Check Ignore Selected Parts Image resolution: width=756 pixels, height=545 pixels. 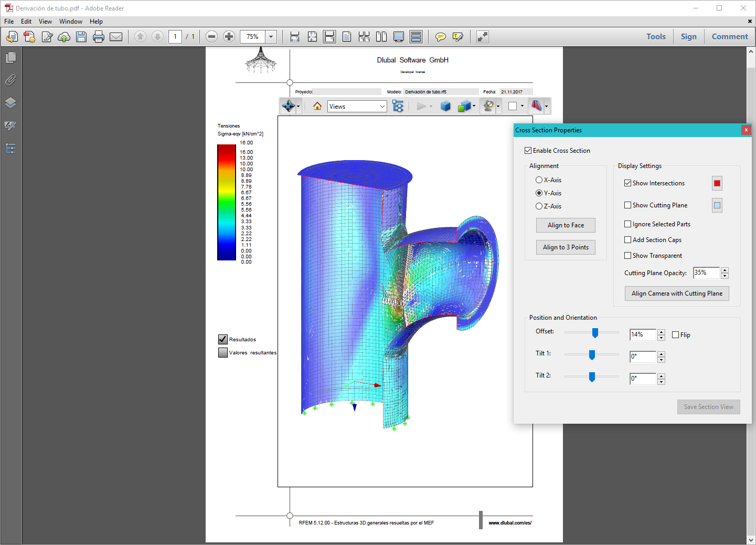pyautogui.click(x=627, y=224)
